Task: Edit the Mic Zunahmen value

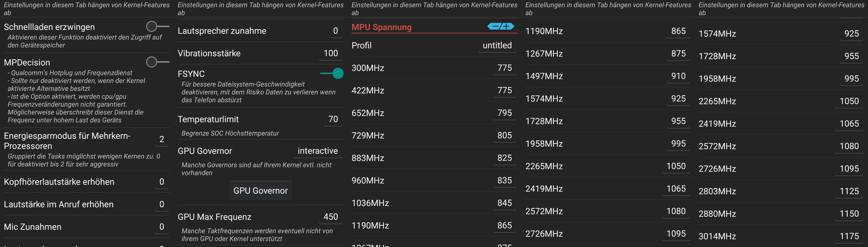Action: click(x=161, y=227)
